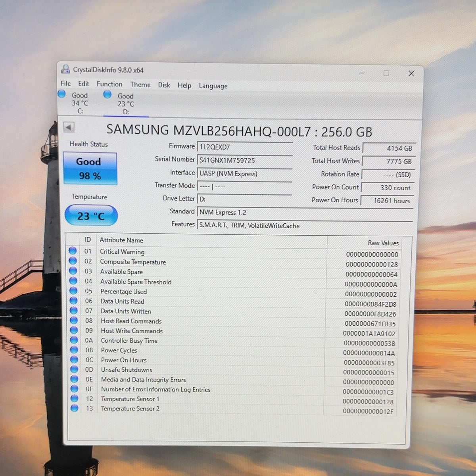
Task: Open the Help menu
Action: point(184,85)
